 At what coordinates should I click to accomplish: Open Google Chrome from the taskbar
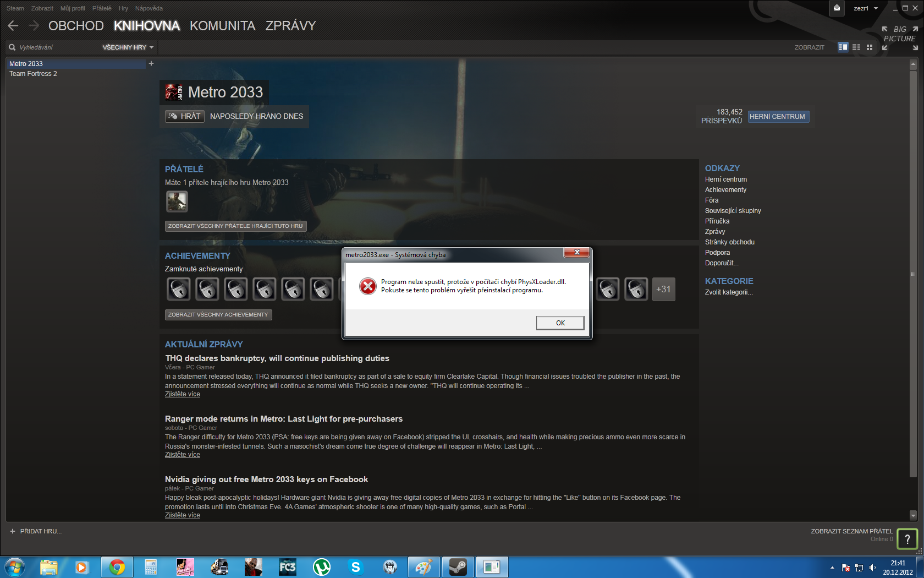pyautogui.click(x=117, y=567)
